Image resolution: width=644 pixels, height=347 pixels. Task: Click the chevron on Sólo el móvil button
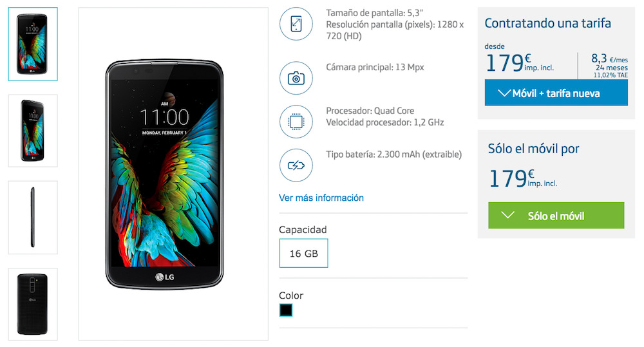pos(507,215)
